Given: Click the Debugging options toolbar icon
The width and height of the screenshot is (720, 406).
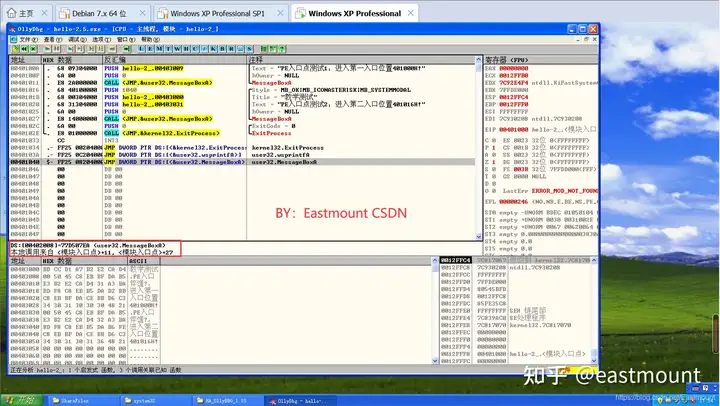Looking at the screenshot, I should click(x=264, y=49).
